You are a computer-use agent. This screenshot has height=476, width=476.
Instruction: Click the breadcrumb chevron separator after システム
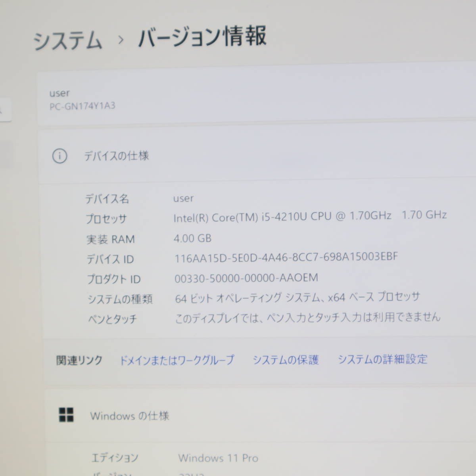[x=121, y=40]
